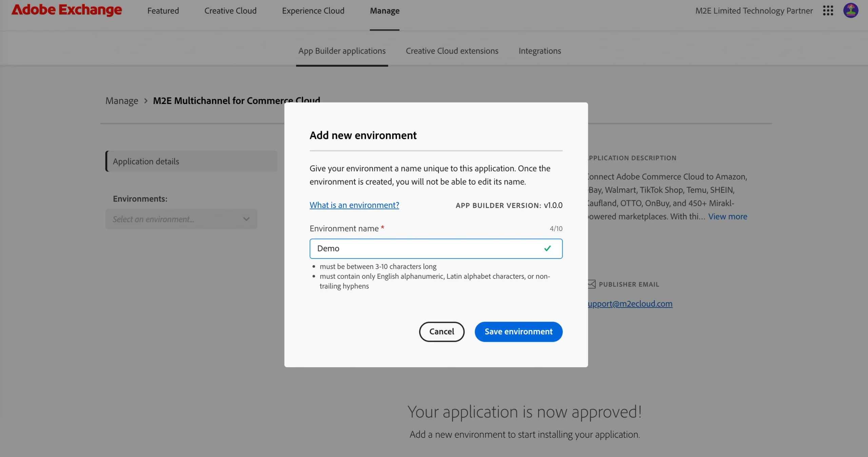The image size is (868, 457).
Task: Open the apps grid switcher icon
Action: click(828, 11)
